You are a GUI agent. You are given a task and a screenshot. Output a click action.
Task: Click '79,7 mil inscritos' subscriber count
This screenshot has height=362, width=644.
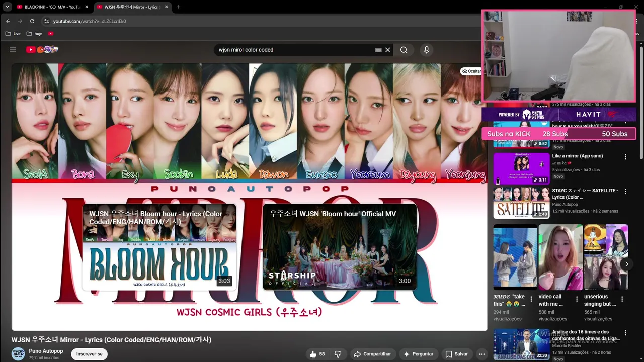tap(44, 358)
